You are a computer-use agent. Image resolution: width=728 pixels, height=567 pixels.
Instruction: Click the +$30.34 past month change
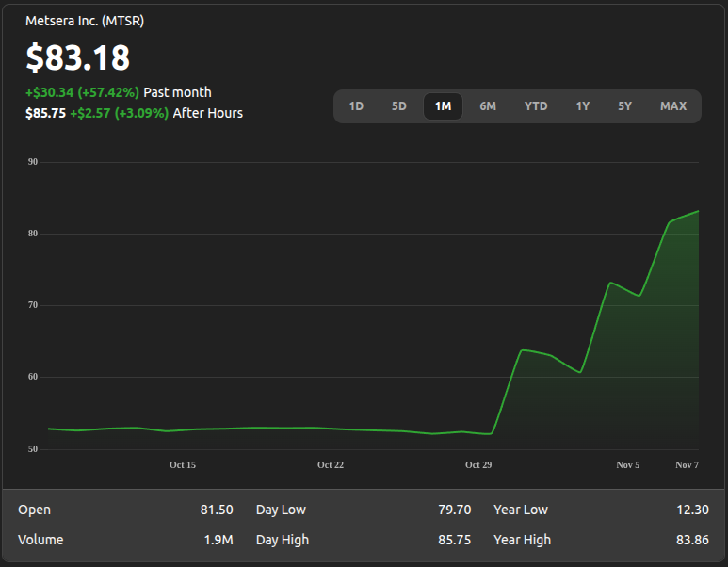click(x=82, y=92)
